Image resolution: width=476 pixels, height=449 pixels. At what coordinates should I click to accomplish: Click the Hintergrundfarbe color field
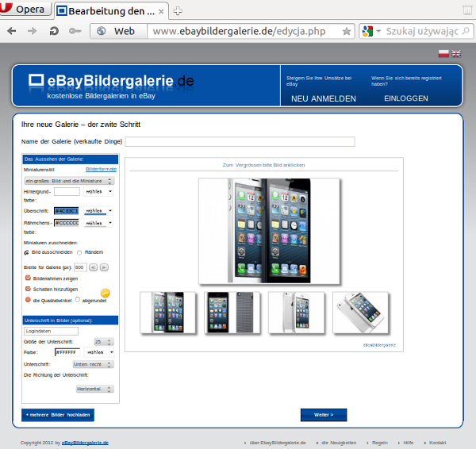67,191
